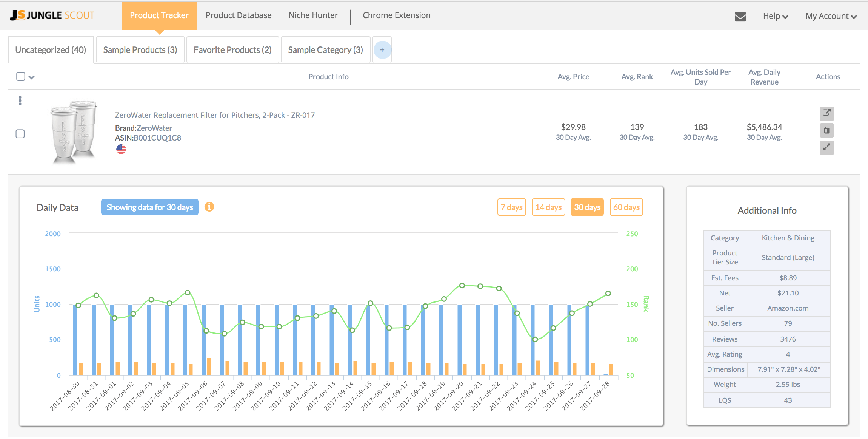The image size is (868, 439).
Task: Click the Reviews value 3476
Action: tap(788, 339)
